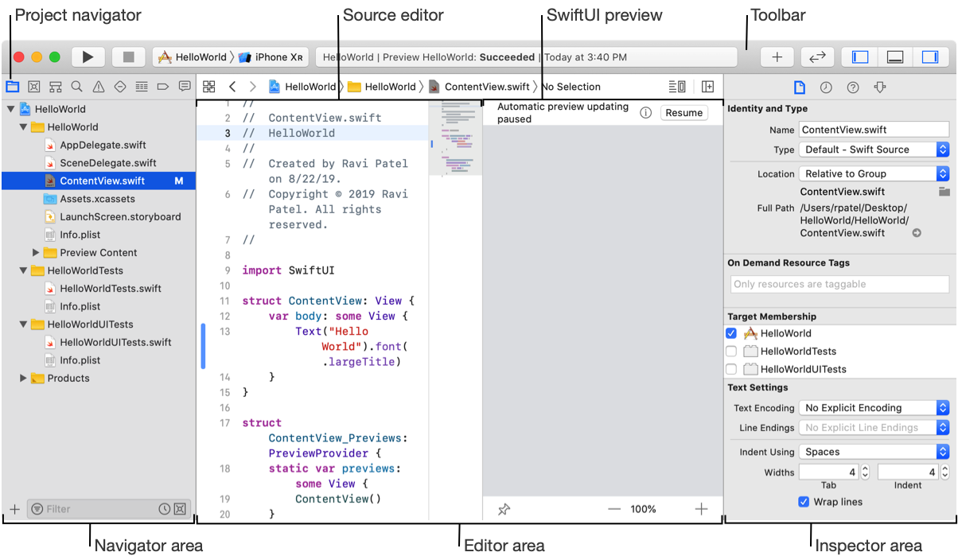
Task: Show the Breakpoint navigator tab
Action: (x=163, y=87)
